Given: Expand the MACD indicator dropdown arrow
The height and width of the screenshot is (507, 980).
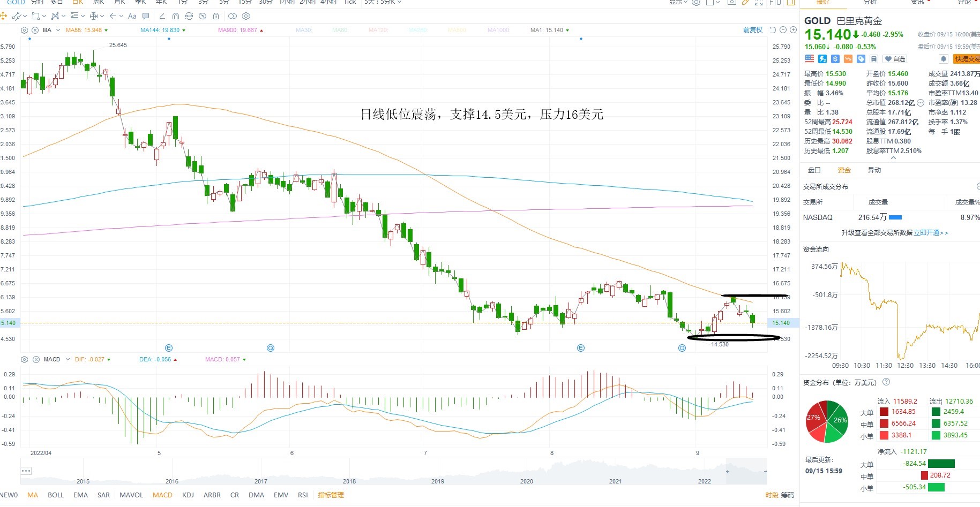Looking at the screenshot, I should point(68,359).
